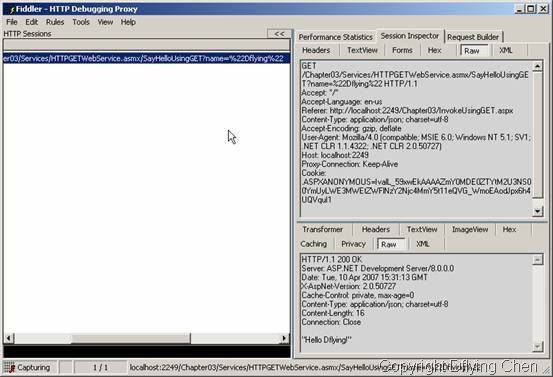Select response Raw tab
Screen dimensions: 553x377
click(391, 244)
